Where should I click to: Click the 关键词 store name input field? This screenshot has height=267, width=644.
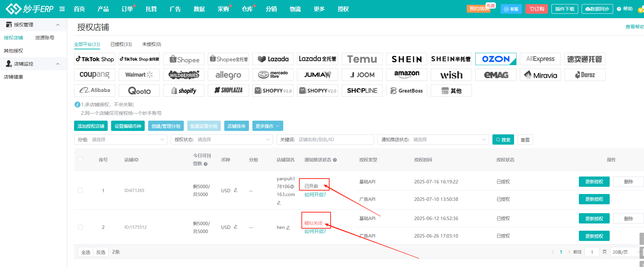click(x=334, y=139)
